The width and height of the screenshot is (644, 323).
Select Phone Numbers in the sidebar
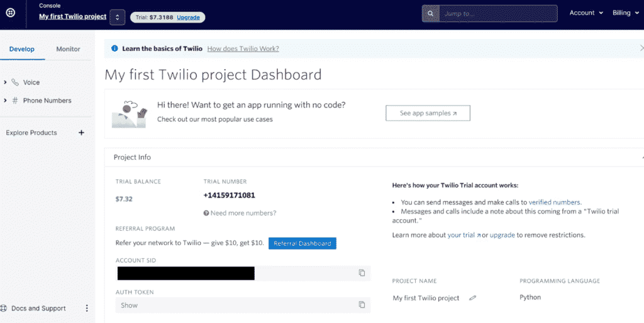(x=47, y=101)
